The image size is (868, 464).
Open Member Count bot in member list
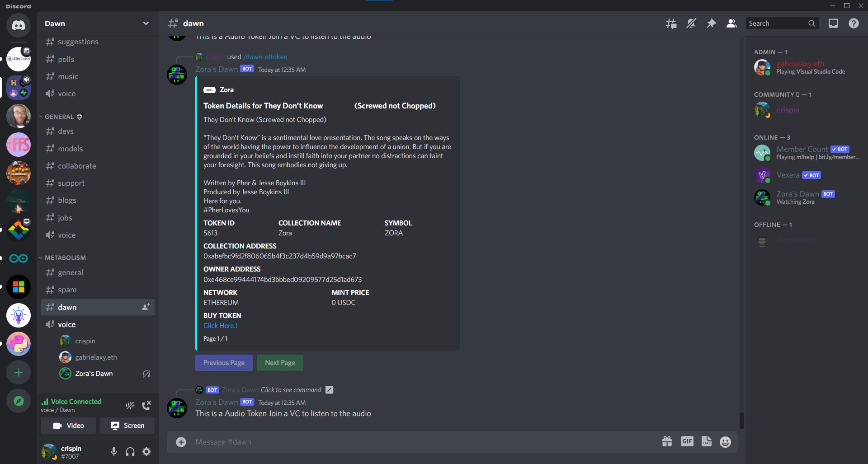805,153
